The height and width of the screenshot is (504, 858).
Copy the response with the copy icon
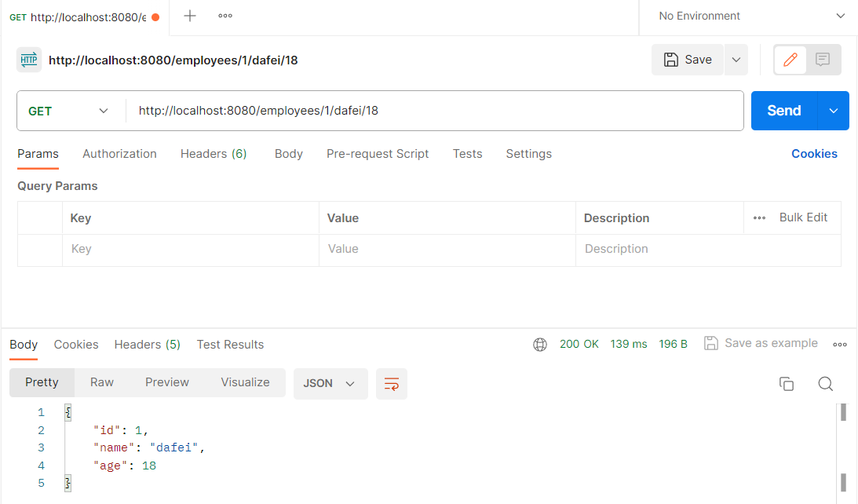tap(787, 384)
